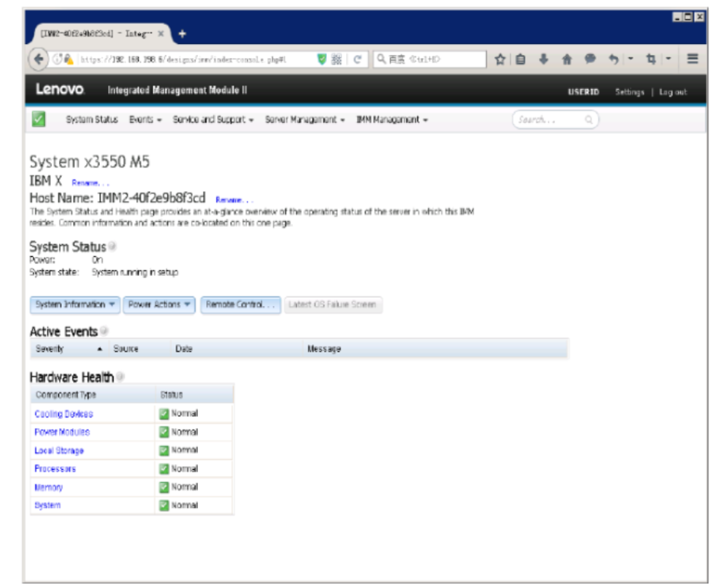
Task: Open a new browser tab with plus
Action: (x=182, y=33)
